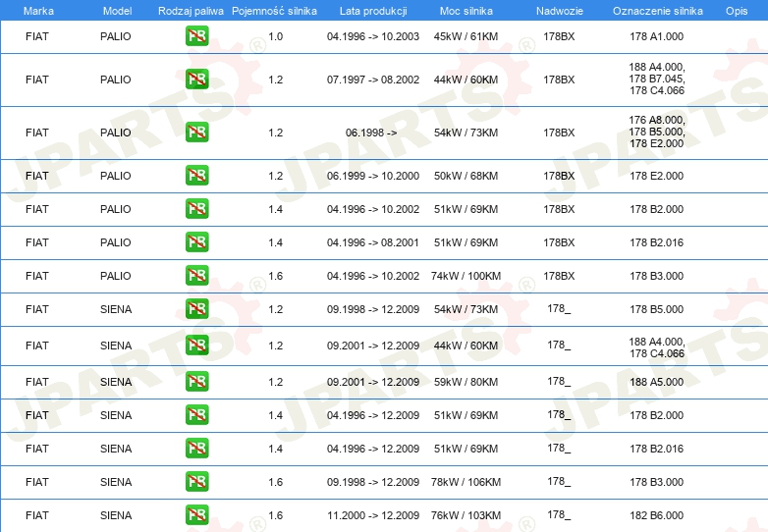The image size is (768, 532).
Task: Click the fuel icon for PALIO 1.2 54kW/73KM
Action: (x=196, y=133)
